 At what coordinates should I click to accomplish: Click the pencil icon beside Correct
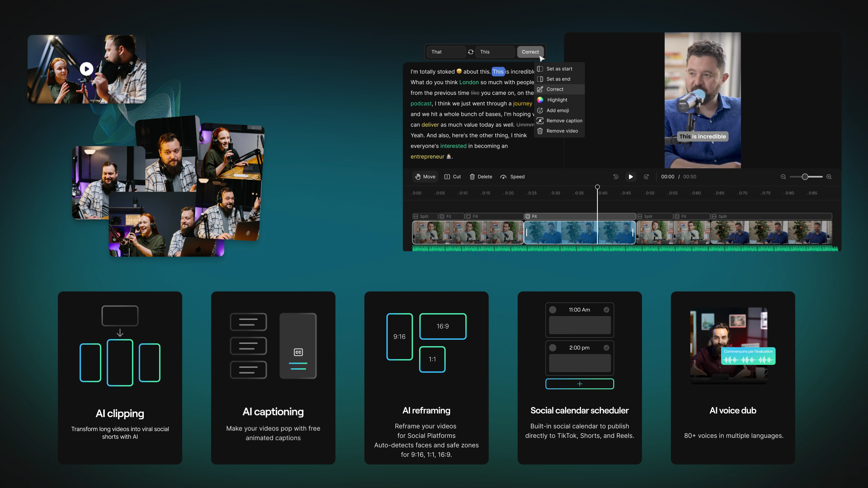pyautogui.click(x=540, y=89)
